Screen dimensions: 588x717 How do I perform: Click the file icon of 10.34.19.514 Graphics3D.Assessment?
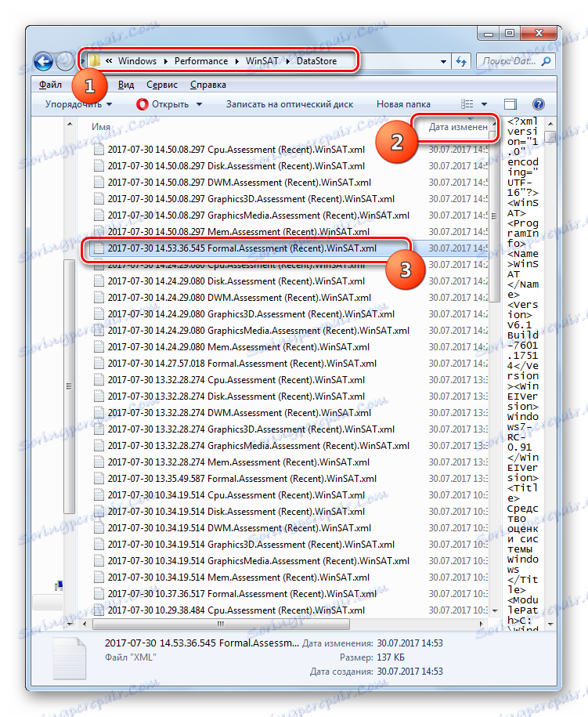[x=98, y=545]
